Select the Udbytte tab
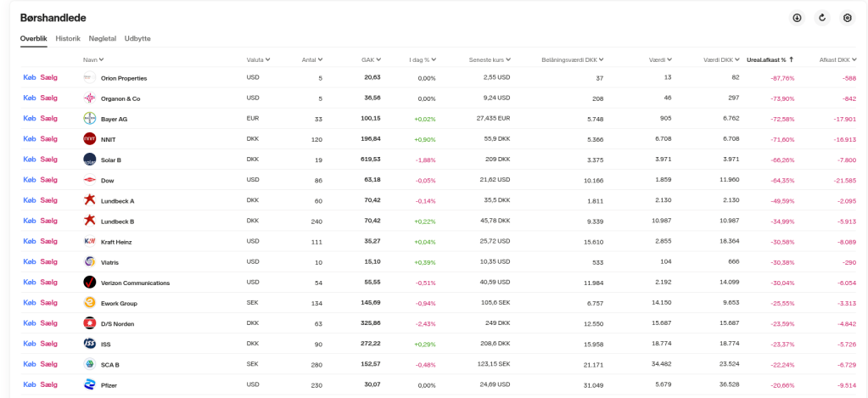This screenshot has height=398, width=868. point(137,38)
